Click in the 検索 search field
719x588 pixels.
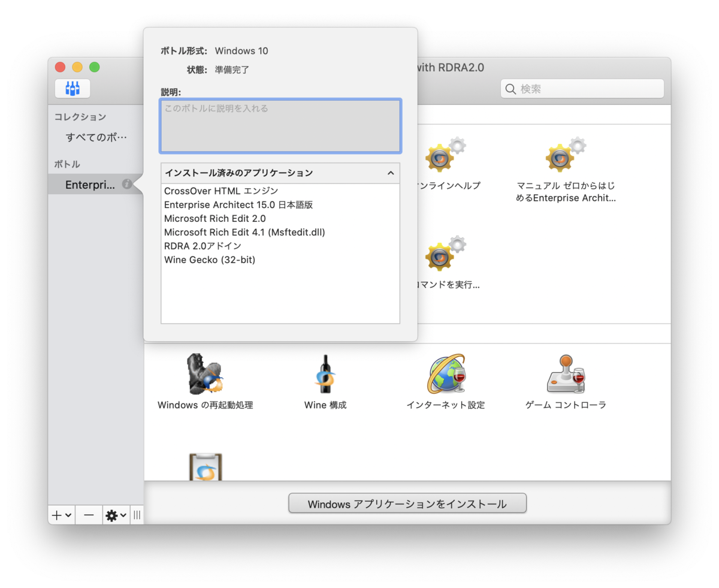[582, 89]
